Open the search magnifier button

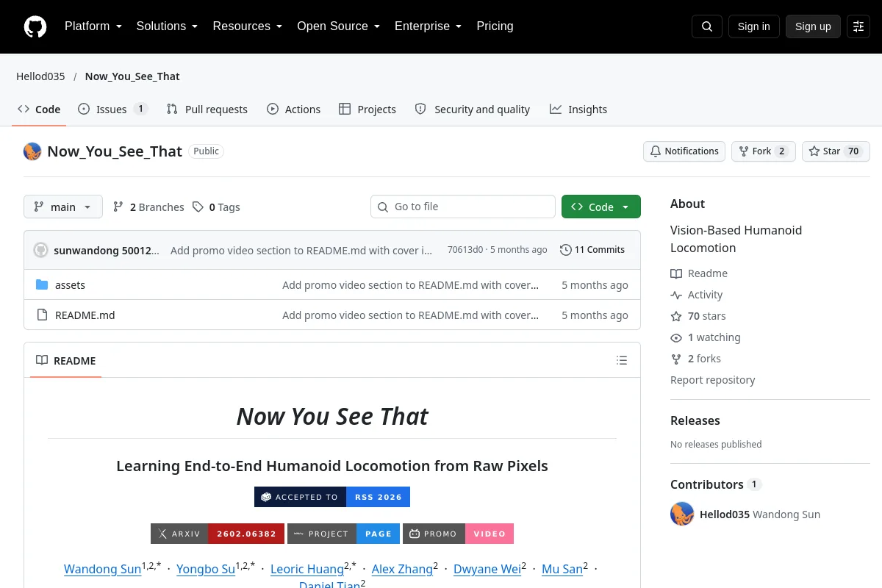pyautogui.click(x=707, y=26)
